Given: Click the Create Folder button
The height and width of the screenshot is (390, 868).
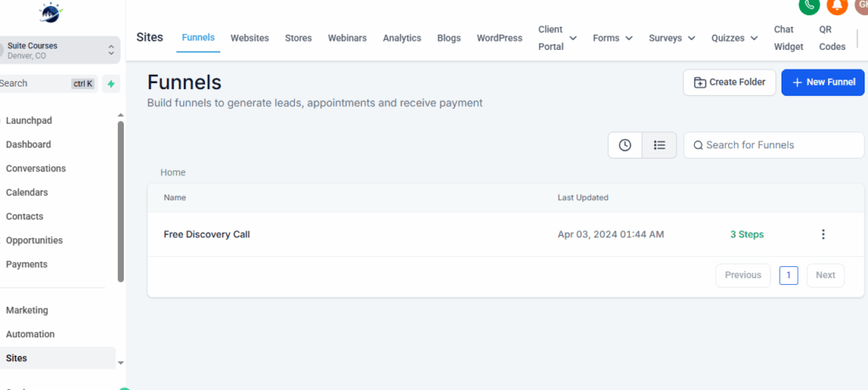Looking at the screenshot, I should pos(729,82).
